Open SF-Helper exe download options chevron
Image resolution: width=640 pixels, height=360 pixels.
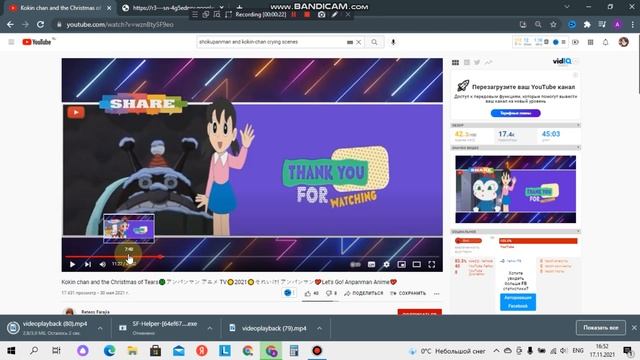click(x=210, y=328)
